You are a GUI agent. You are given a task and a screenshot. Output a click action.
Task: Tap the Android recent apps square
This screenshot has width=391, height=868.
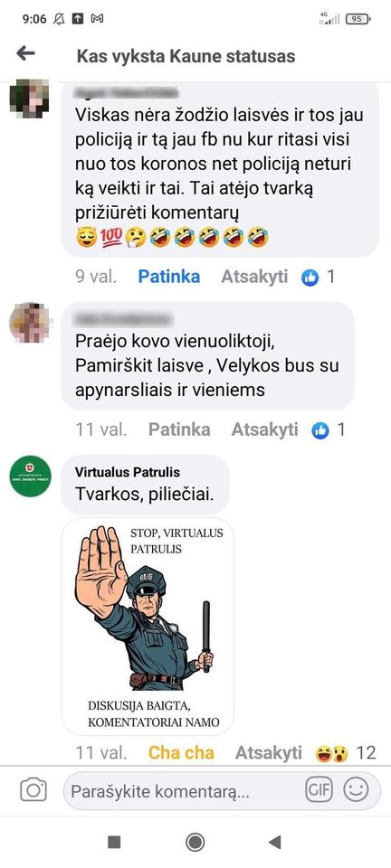pos(114,842)
